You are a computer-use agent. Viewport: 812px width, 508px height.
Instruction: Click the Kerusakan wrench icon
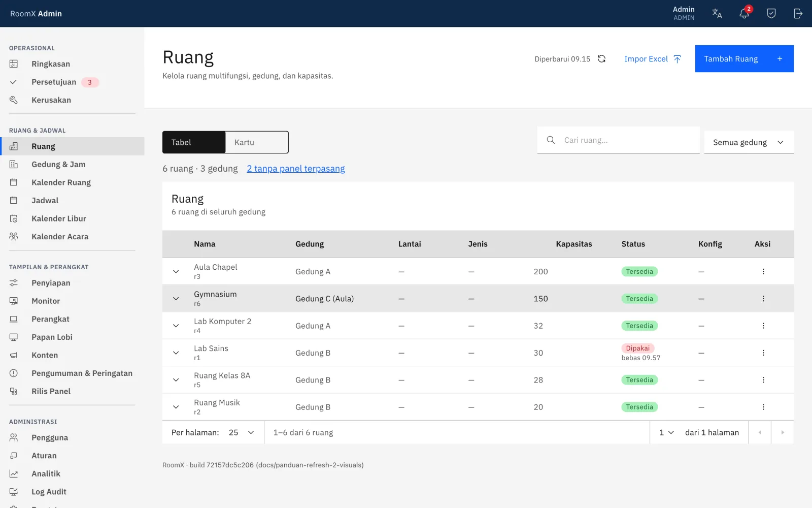point(14,100)
